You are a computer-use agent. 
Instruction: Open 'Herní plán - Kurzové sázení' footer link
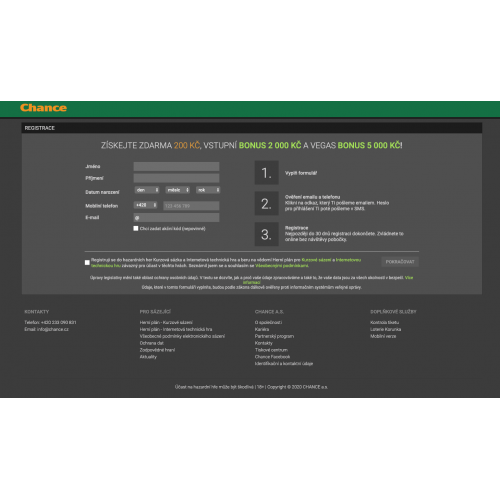[166, 322]
